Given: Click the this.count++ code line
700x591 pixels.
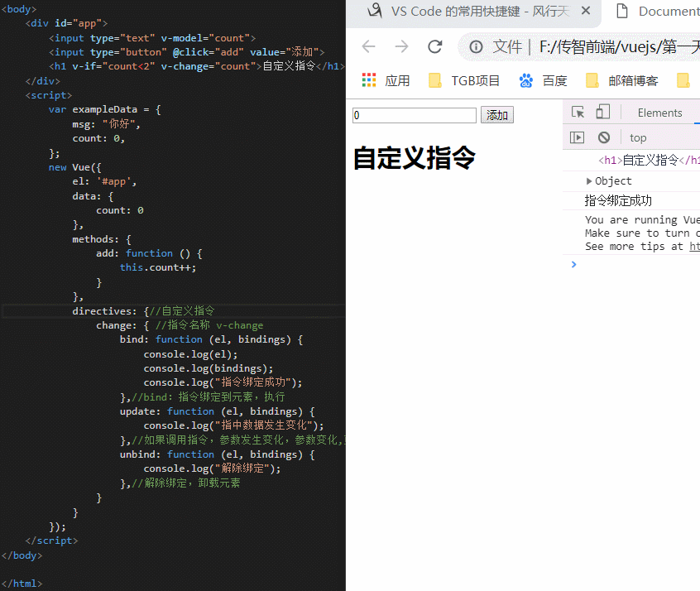Looking at the screenshot, I should point(157,267).
